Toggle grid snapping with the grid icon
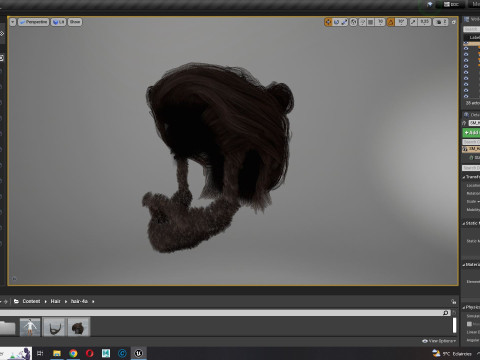 click(370, 22)
